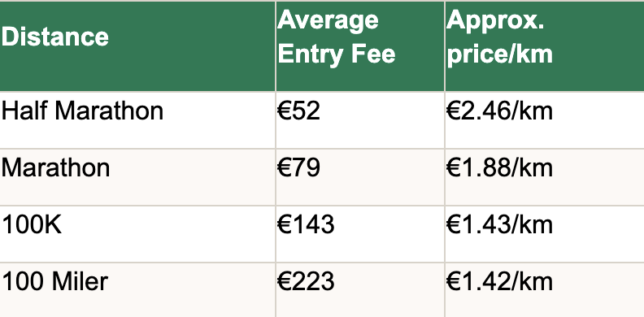644x317 pixels.
Task: Click the word Average in the header
Action: (328, 20)
